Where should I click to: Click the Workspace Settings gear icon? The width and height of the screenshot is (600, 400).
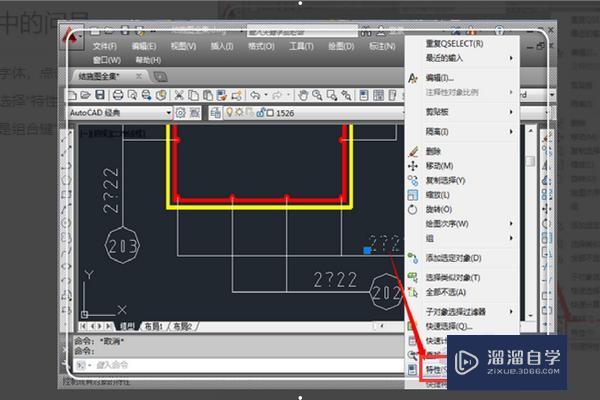click(x=180, y=113)
